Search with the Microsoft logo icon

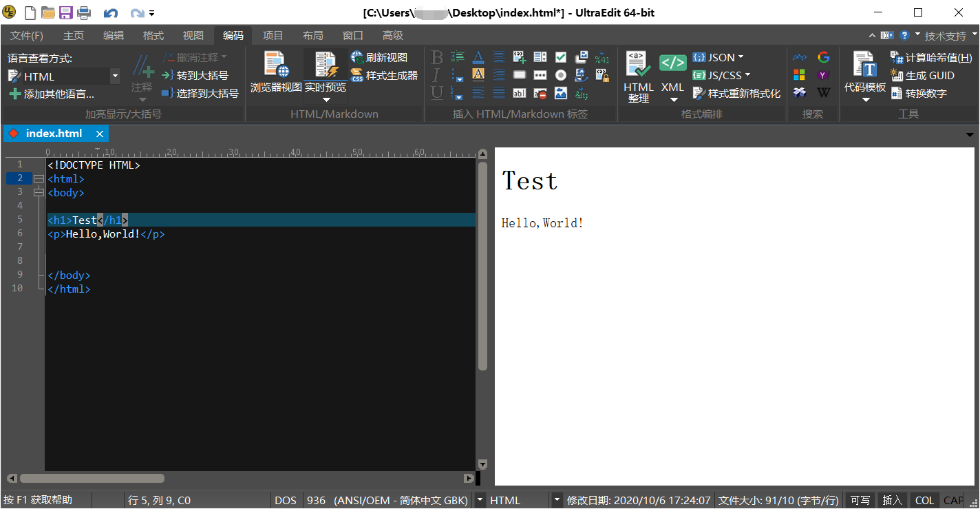coord(800,74)
